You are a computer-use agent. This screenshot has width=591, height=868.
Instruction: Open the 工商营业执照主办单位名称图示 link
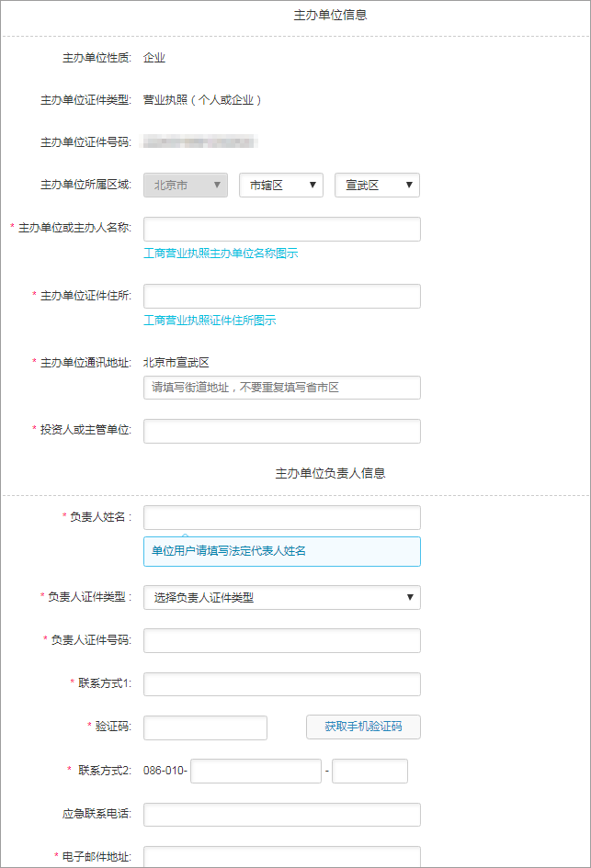(221, 254)
